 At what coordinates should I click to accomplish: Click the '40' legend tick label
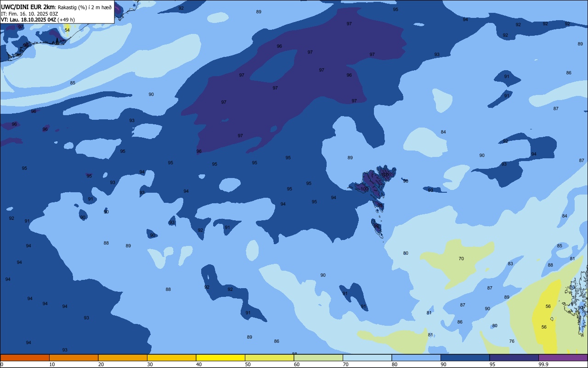pyautogui.click(x=199, y=364)
